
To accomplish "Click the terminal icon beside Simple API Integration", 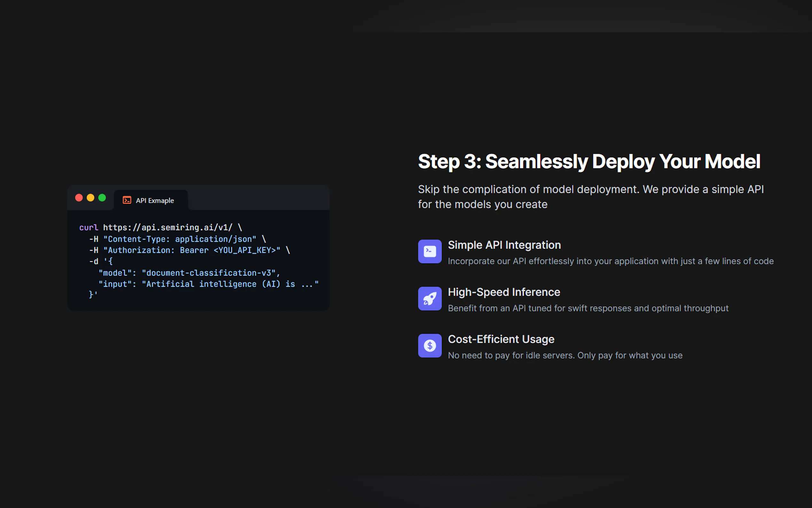I will (430, 251).
